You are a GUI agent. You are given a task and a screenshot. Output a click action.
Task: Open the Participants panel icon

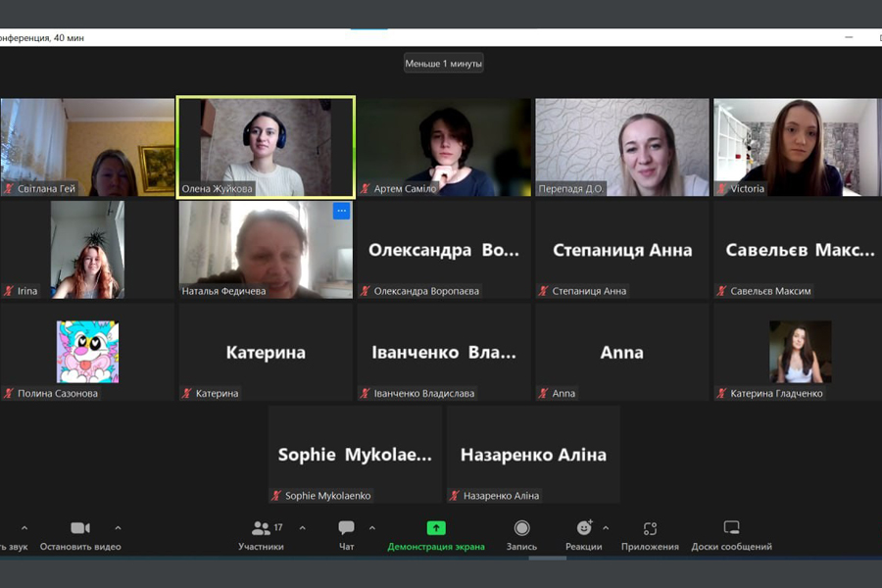(x=261, y=528)
